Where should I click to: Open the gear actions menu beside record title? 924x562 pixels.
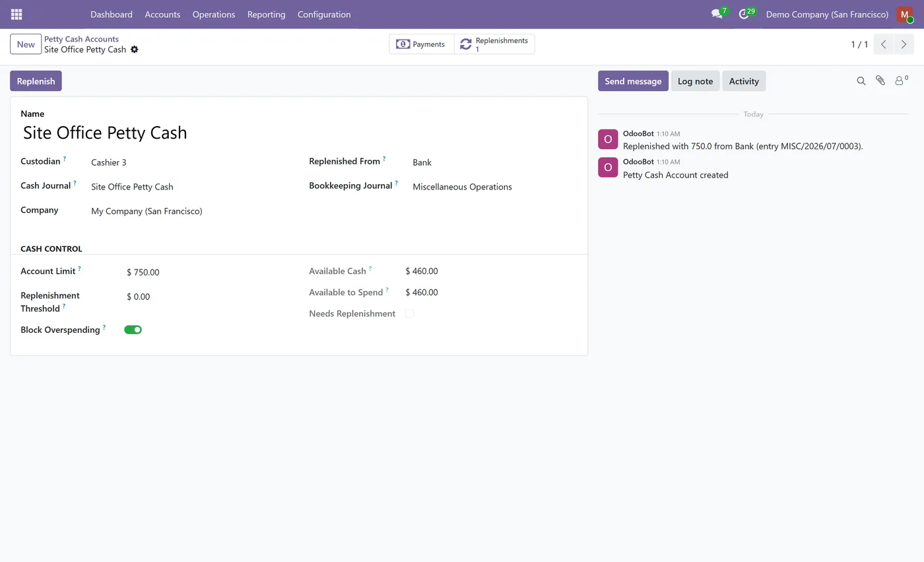tap(135, 50)
